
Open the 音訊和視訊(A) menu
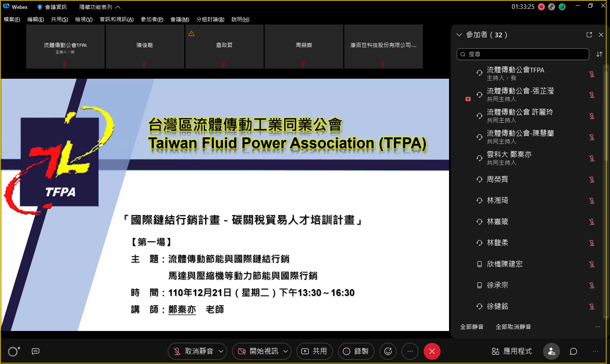pyautogui.click(x=116, y=19)
